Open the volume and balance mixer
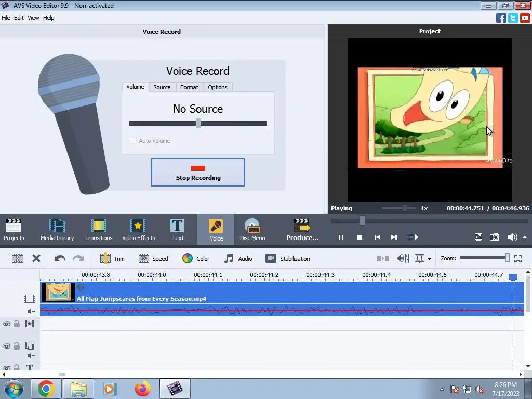 coord(403,259)
